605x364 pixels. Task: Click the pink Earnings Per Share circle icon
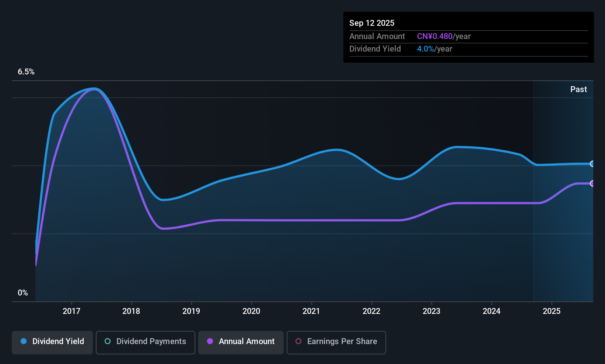[298, 342]
